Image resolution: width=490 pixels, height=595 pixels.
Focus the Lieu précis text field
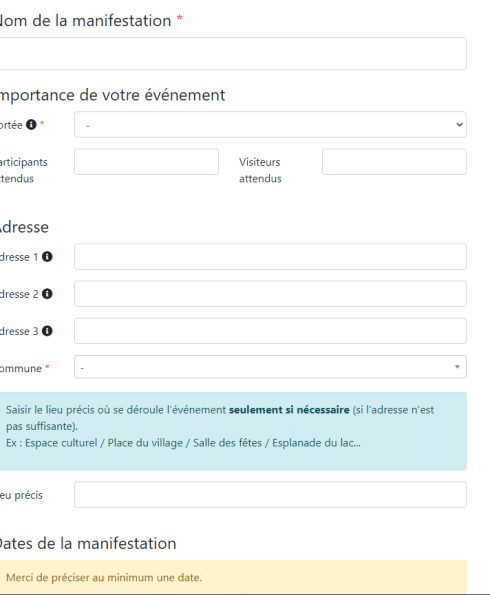click(270, 495)
